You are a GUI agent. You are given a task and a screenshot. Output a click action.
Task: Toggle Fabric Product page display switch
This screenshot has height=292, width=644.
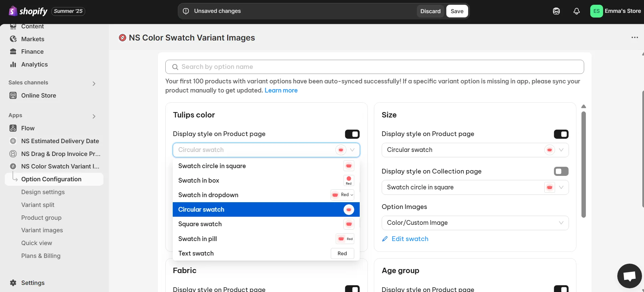click(x=352, y=289)
